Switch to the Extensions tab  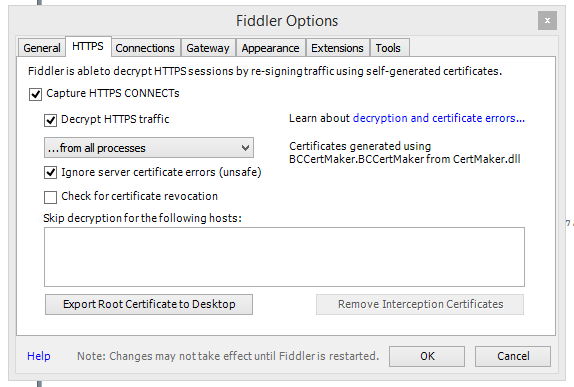(x=338, y=48)
